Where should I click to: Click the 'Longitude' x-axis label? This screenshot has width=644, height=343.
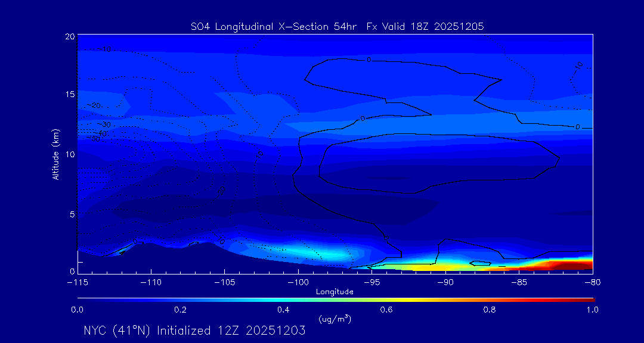click(x=335, y=292)
